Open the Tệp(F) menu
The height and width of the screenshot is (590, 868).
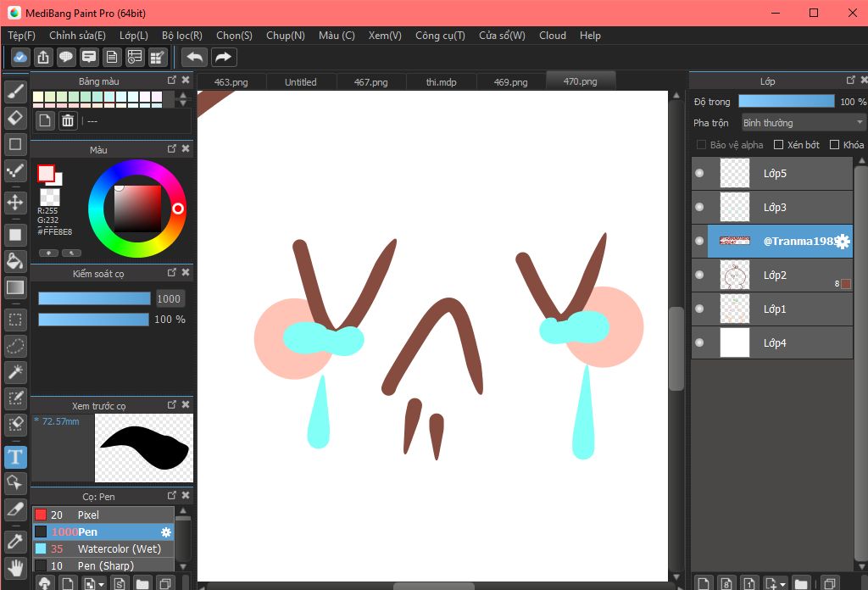click(x=21, y=36)
